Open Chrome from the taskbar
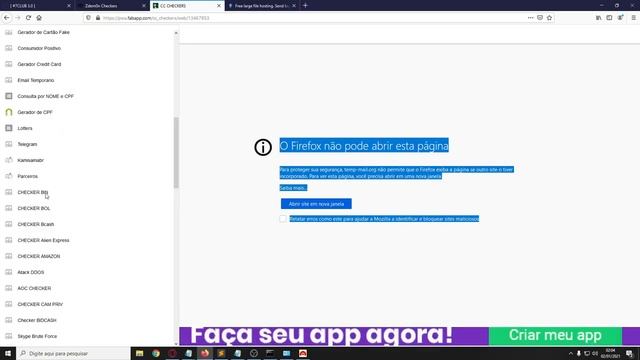Viewport: 640px width, 360px height. pos(156,353)
